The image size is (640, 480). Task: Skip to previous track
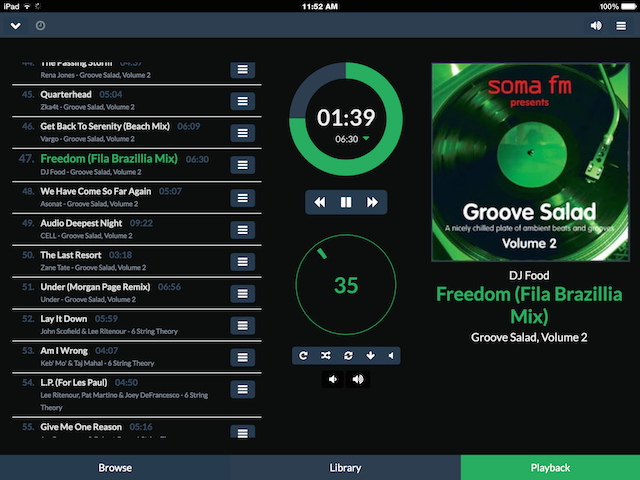(x=320, y=202)
